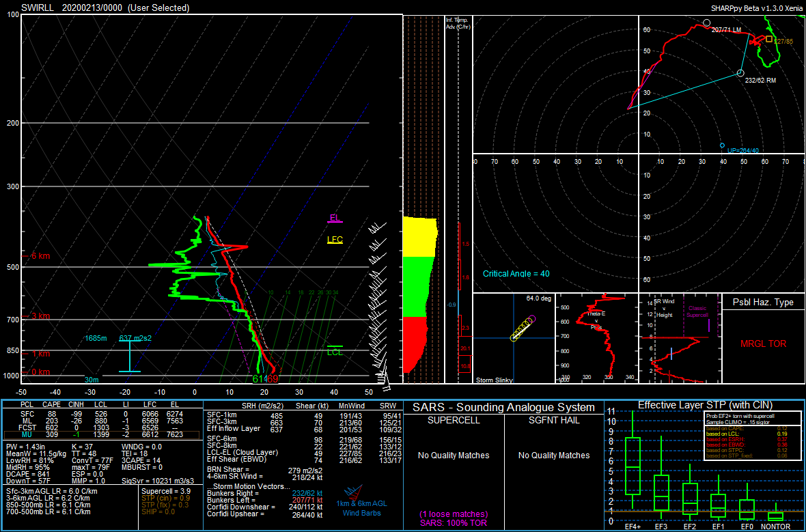Click the yellow layer of the wind speed profile
This screenshot has width=806, height=532.
pyautogui.click(x=419, y=237)
